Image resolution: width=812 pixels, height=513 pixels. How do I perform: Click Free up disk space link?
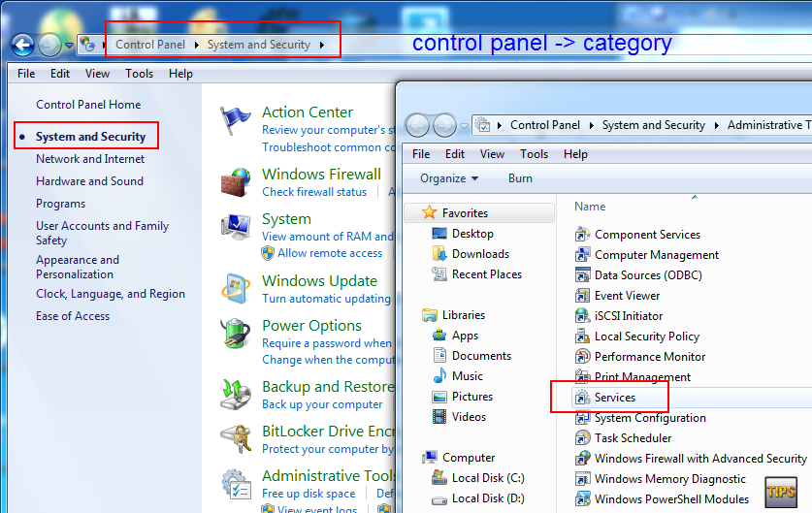[x=309, y=494]
